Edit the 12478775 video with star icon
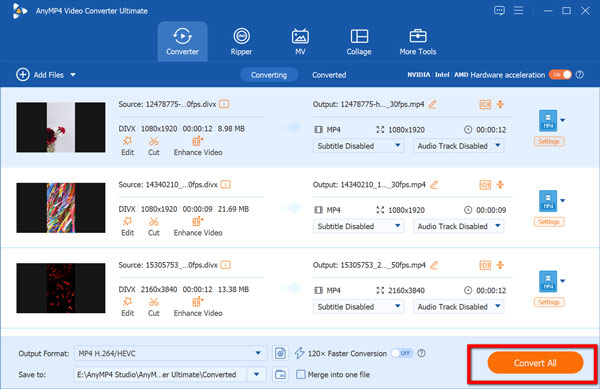600x389 pixels. point(127,146)
